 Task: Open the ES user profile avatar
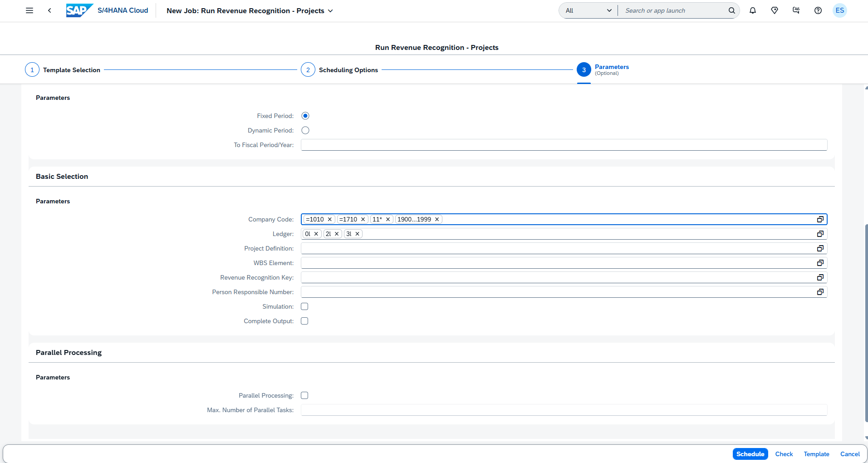point(840,10)
